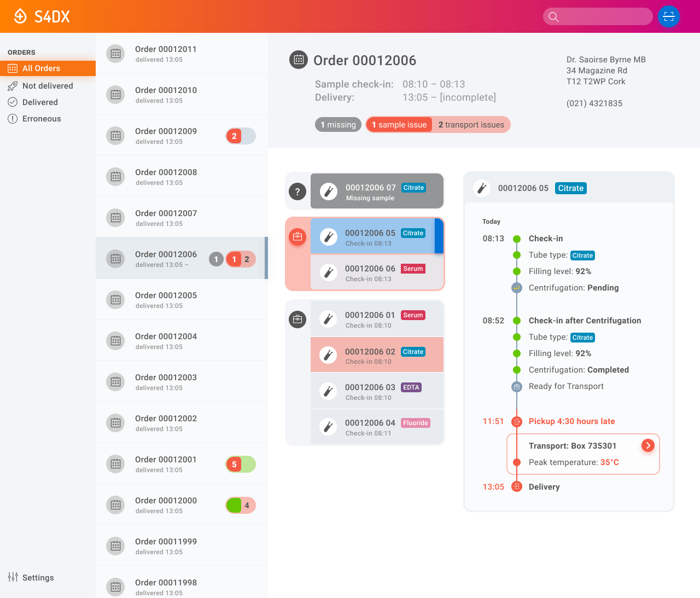Click the red transport box icon
Viewport: 700px width, 598px height.
[297, 237]
